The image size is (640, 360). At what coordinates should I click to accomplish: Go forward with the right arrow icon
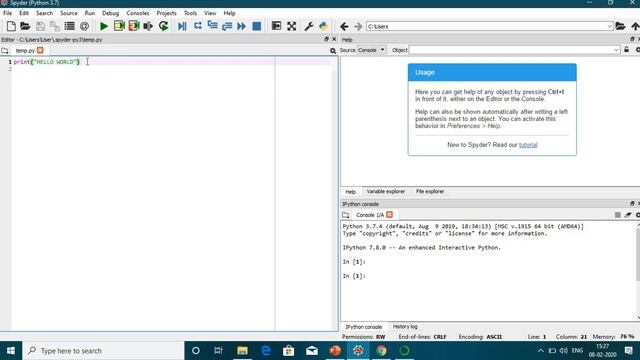pos(358,27)
